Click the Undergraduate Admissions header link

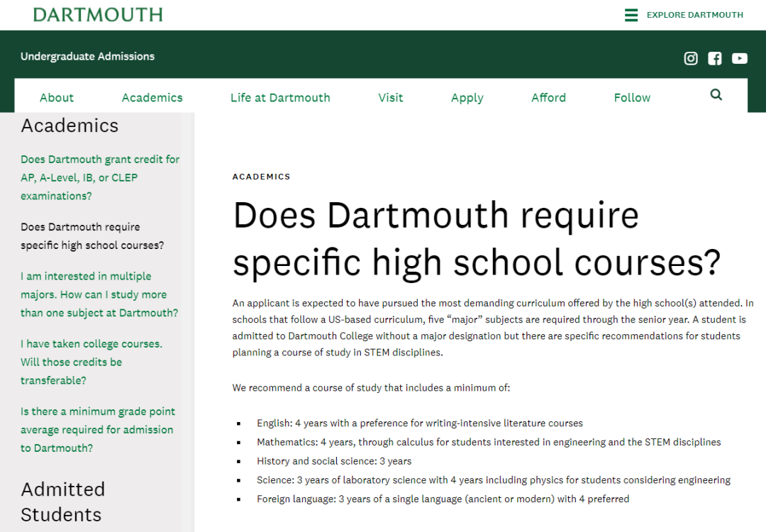pyautogui.click(x=87, y=57)
